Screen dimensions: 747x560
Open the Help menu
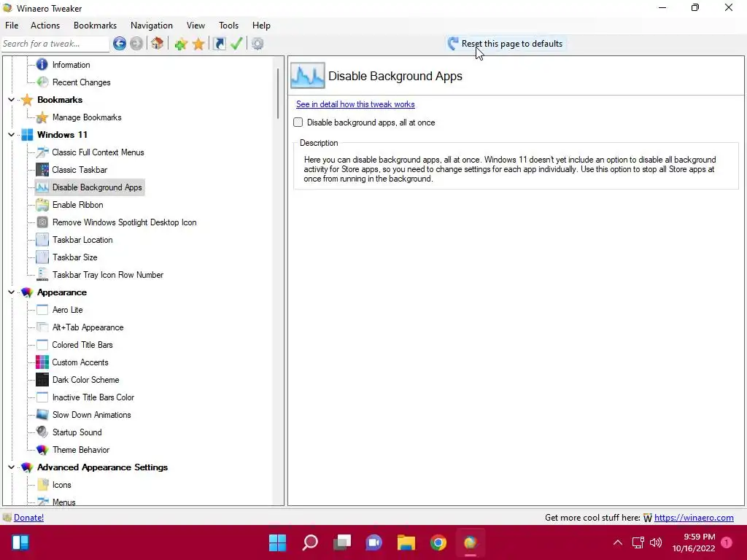pyautogui.click(x=261, y=26)
